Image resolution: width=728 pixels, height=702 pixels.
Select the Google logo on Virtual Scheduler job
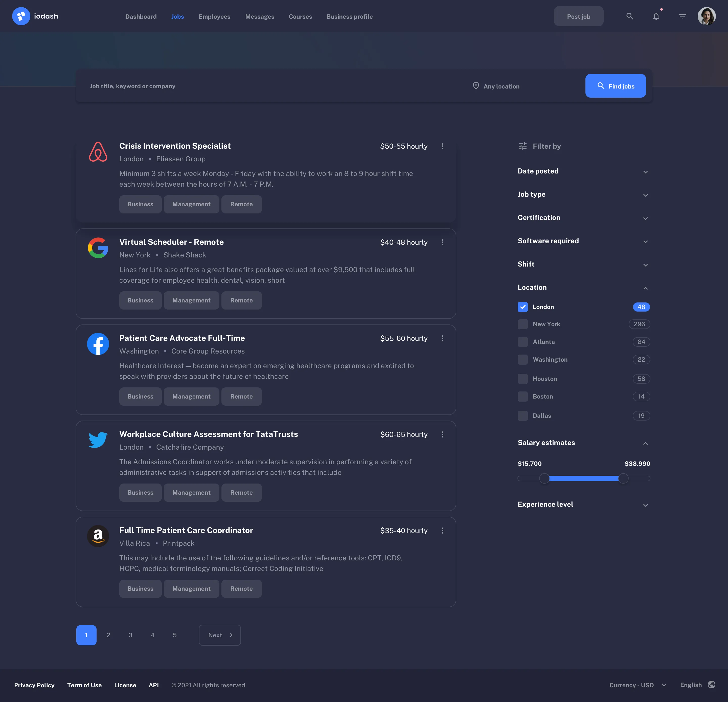[98, 248]
